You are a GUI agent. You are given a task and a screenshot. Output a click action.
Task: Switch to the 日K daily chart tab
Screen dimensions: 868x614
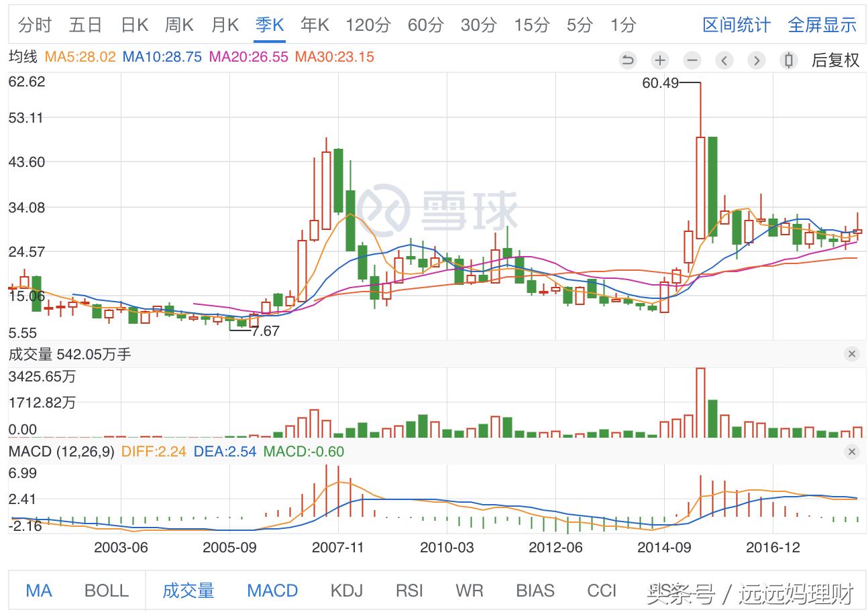click(x=134, y=24)
